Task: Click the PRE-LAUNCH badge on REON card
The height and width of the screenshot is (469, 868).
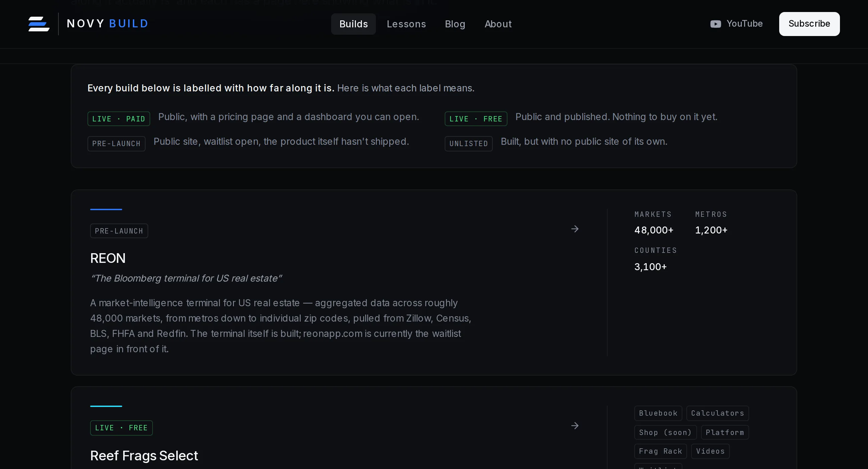Action: pos(119,231)
